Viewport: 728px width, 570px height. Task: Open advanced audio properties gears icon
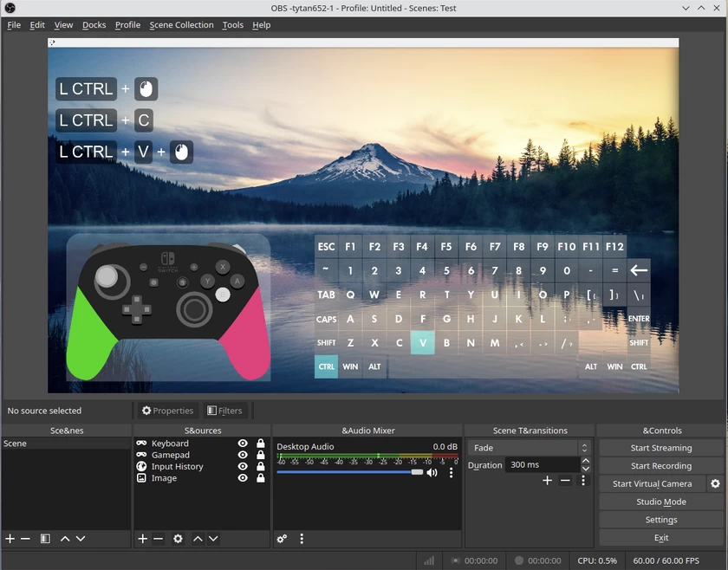(282, 539)
